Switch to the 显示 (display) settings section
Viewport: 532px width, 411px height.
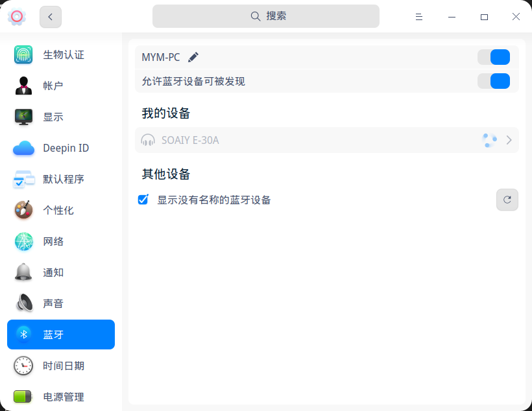tap(23, 117)
